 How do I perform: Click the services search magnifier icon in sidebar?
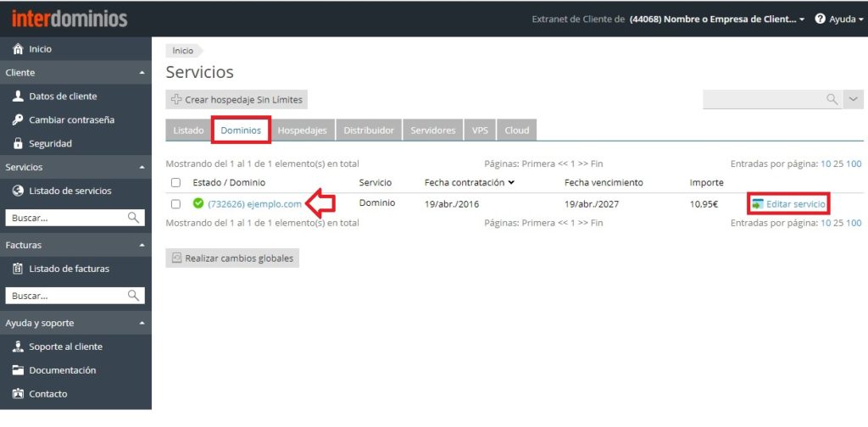point(133,218)
